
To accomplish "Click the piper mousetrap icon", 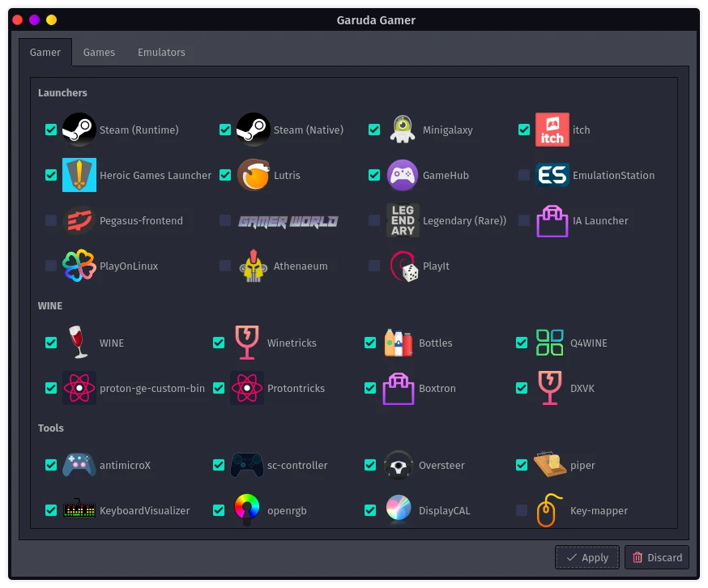I will click(x=549, y=464).
